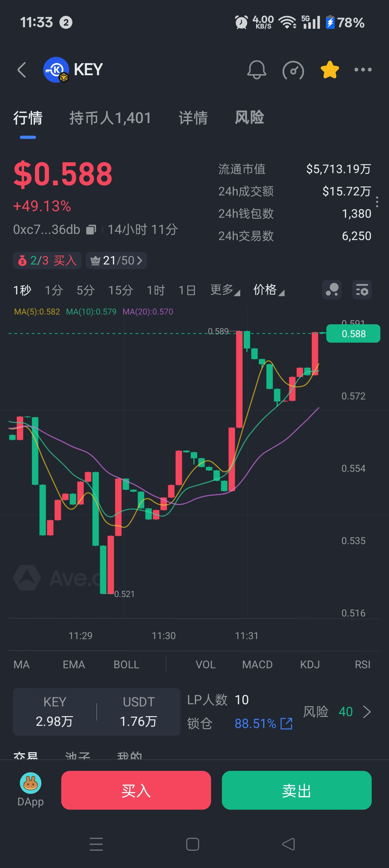Tap the green 卖出 button
Screen dimensions: 389x868
[x=297, y=790]
